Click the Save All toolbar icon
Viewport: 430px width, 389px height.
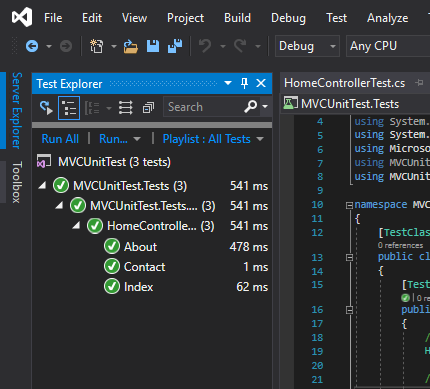coord(175,46)
